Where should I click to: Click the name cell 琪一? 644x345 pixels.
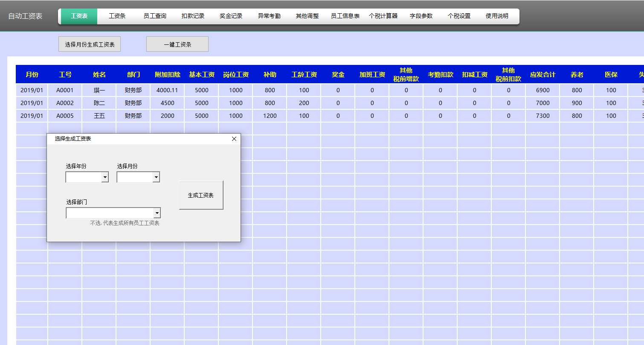(99, 90)
